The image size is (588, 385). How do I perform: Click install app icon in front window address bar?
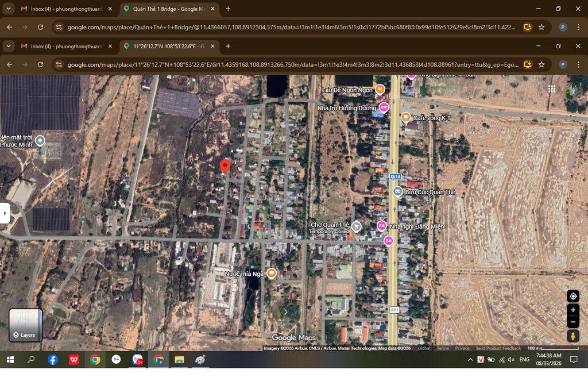pos(528,64)
